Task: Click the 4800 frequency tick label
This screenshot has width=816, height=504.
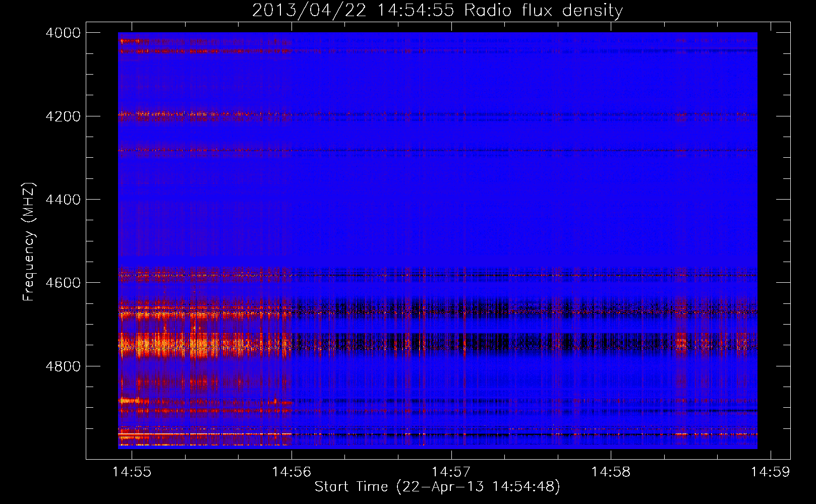Action: pyautogui.click(x=63, y=366)
